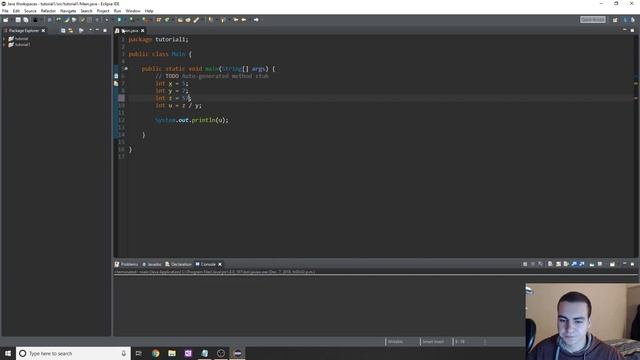Open the Project menu
This screenshot has height=360, width=640.
click(x=103, y=11)
